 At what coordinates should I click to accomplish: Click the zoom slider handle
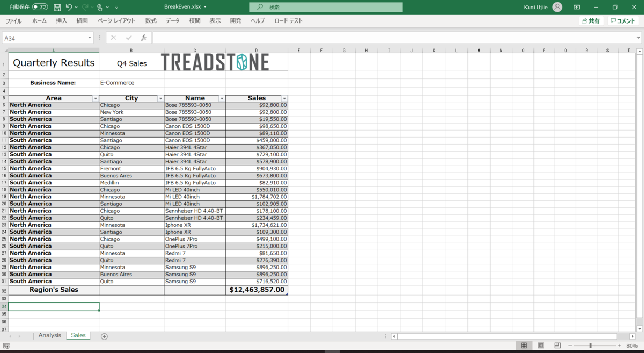[x=591, y=345]
